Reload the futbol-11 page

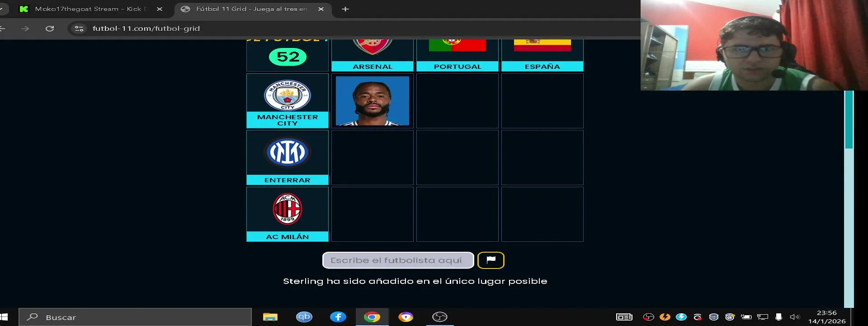click(50, 29)
